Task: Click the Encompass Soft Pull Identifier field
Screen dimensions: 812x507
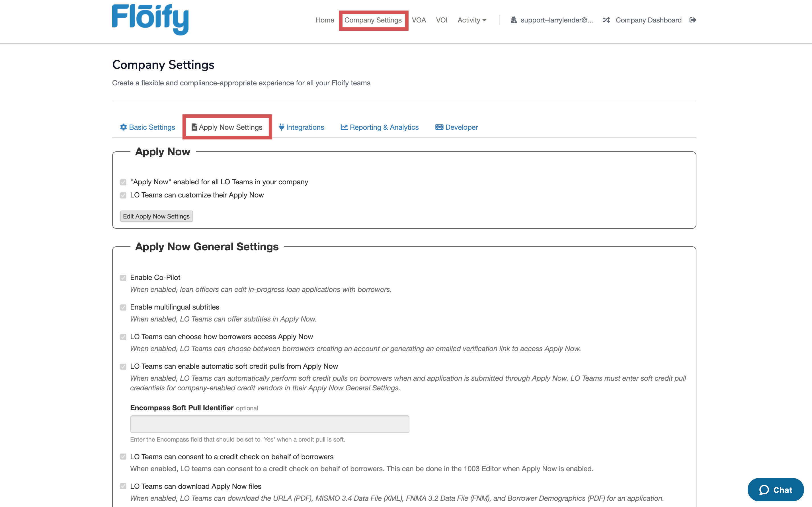Action: click(x=269, y=424)
